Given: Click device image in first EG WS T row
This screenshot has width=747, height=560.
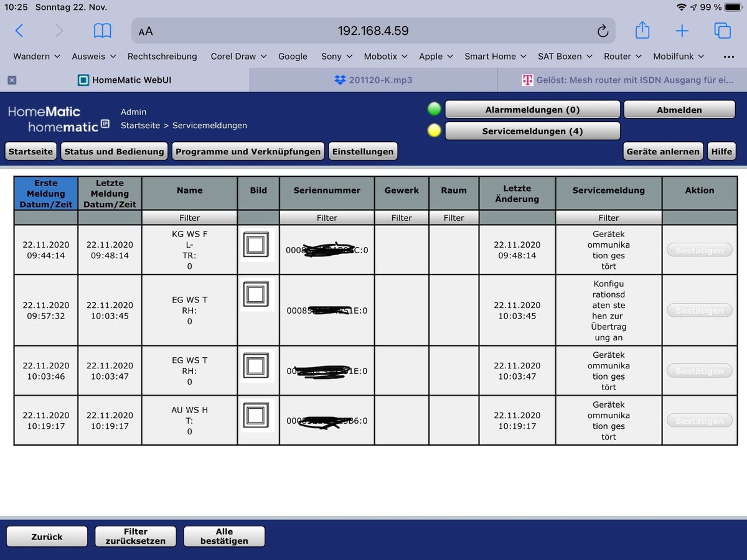Looking at the screenshot, I should [256, 295].
